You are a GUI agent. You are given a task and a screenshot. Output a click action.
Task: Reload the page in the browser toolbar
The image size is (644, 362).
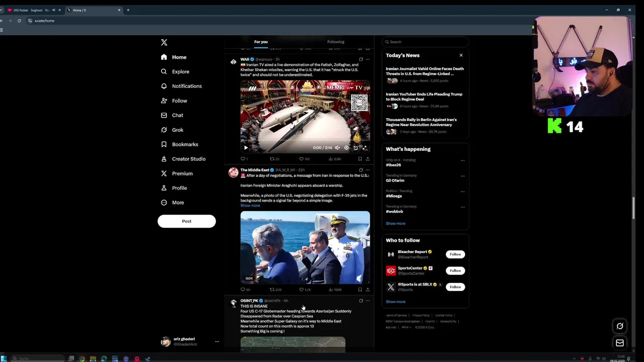coord(19,21)
